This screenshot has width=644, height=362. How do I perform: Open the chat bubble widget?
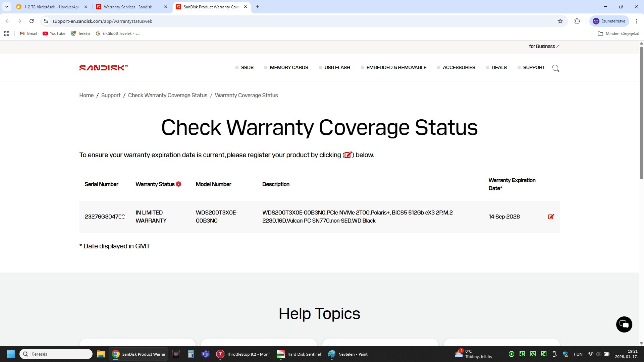[624, 324]
